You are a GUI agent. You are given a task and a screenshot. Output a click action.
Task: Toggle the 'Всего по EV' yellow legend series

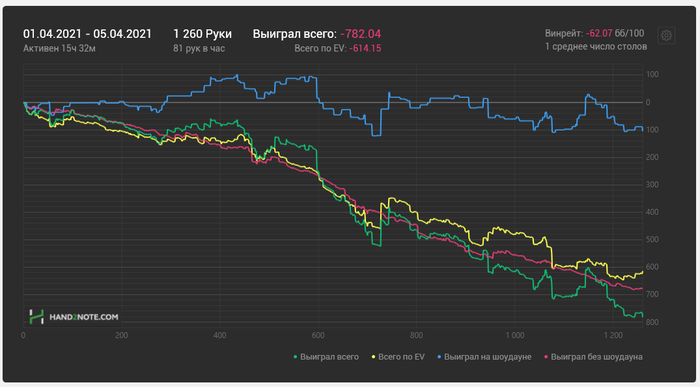tap(398, 357)
